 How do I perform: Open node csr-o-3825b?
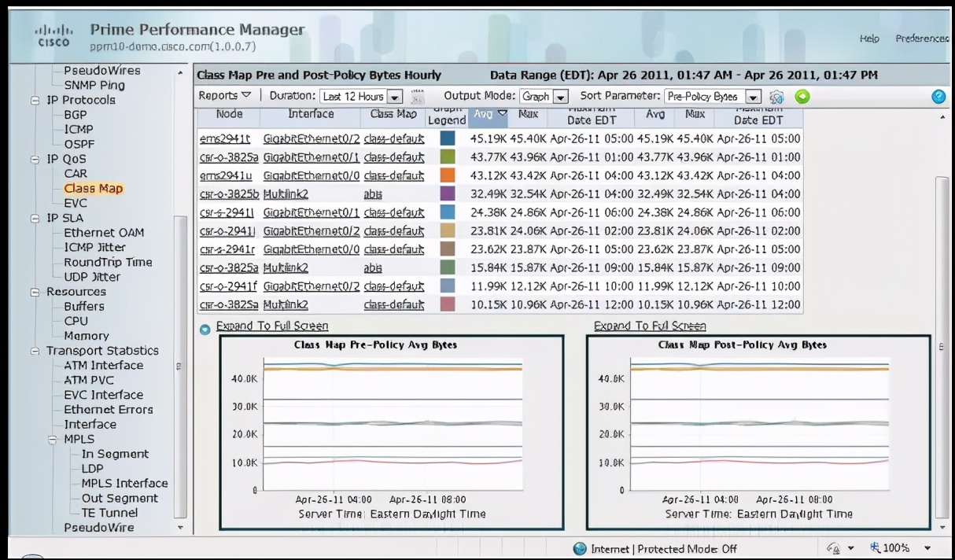[x=229, y=193]
